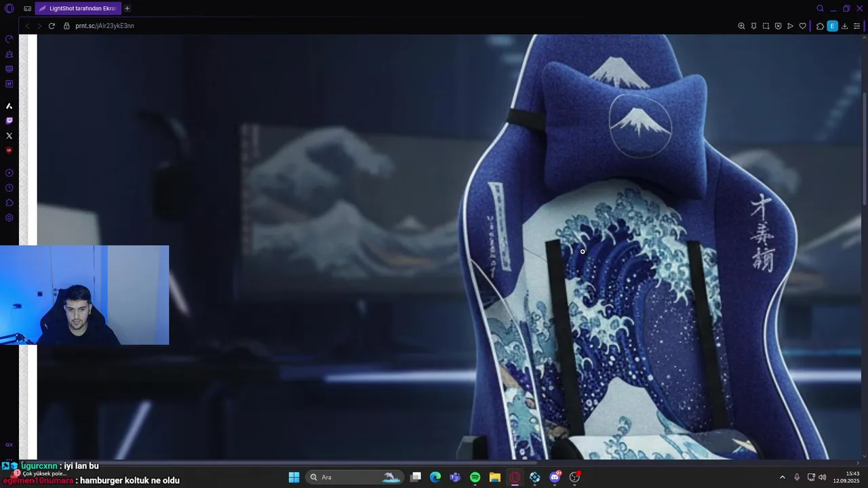Screen dimensions: 868x488
Task: Open the network tray icon
Action: (811, 477)
